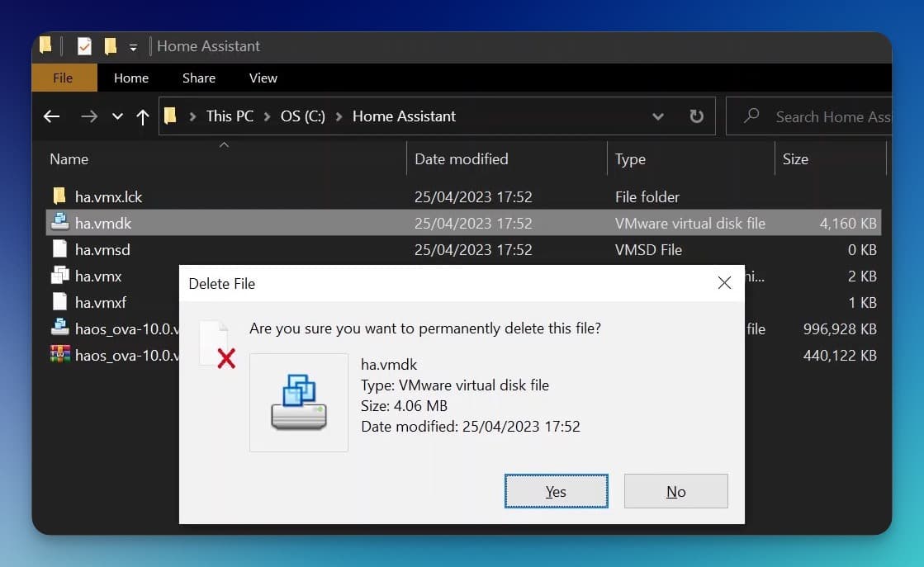This screenshot has width=924, height=567.
Task: Switch to the Home ribbon tab
Action: [x=131, y=78]
